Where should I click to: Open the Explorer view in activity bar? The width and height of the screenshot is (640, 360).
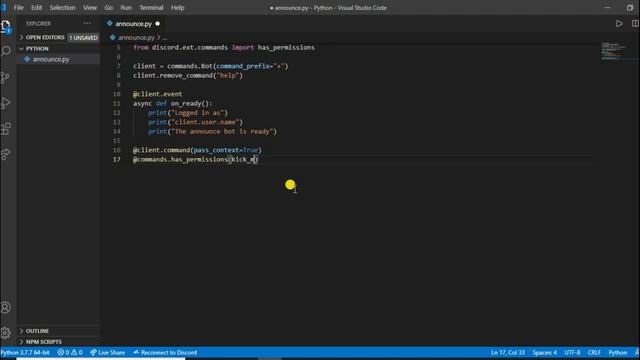6,27
